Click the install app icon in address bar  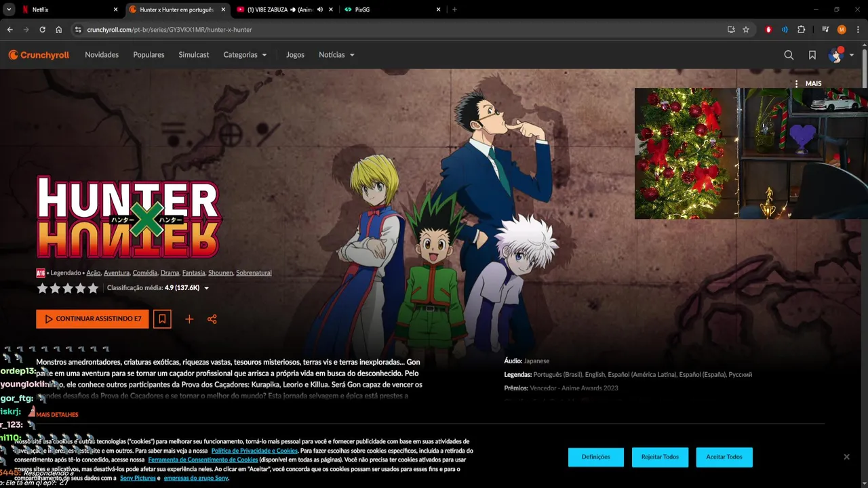pos(731,30)
